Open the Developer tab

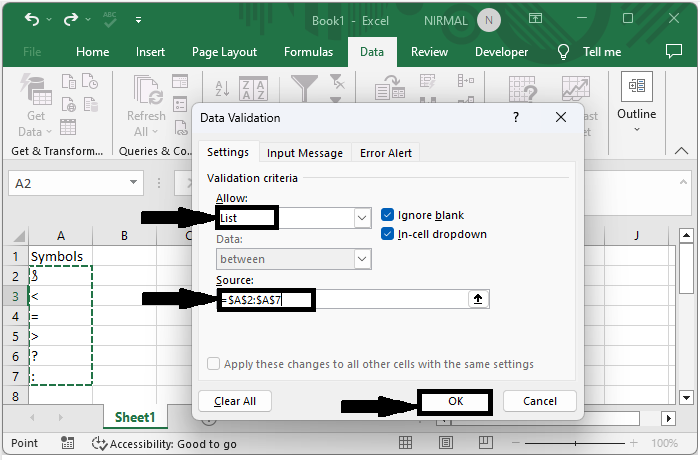[501, 52]
